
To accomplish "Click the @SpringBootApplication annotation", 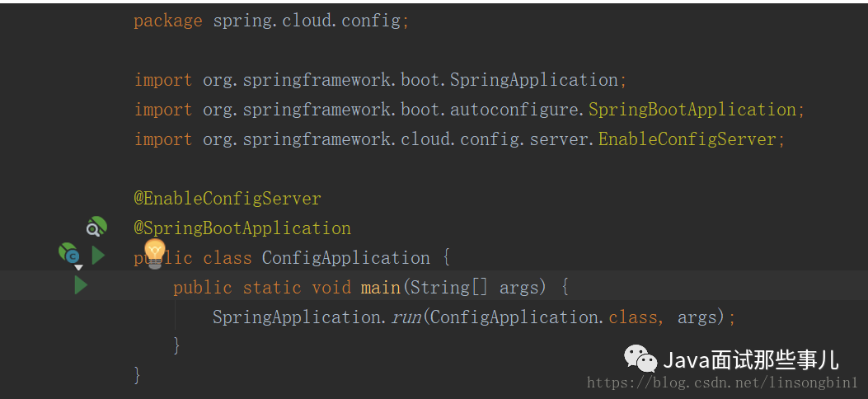I will 242,228.
